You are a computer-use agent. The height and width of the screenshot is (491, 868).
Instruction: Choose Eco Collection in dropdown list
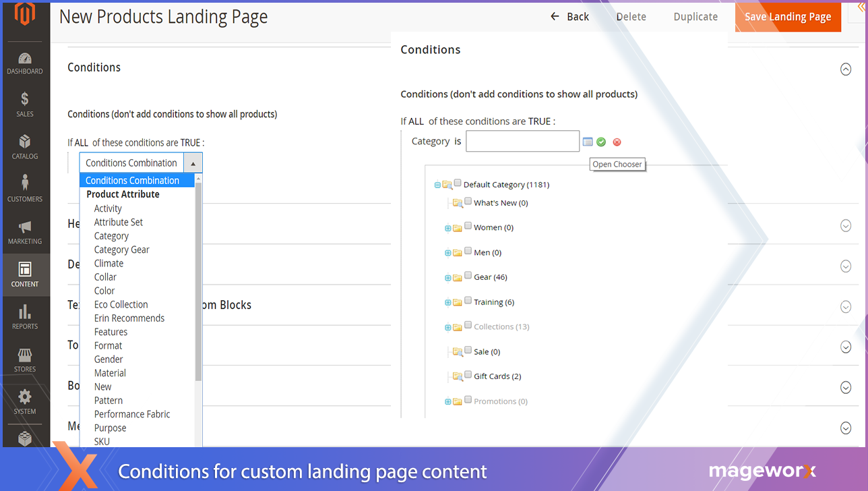(121, 304)
